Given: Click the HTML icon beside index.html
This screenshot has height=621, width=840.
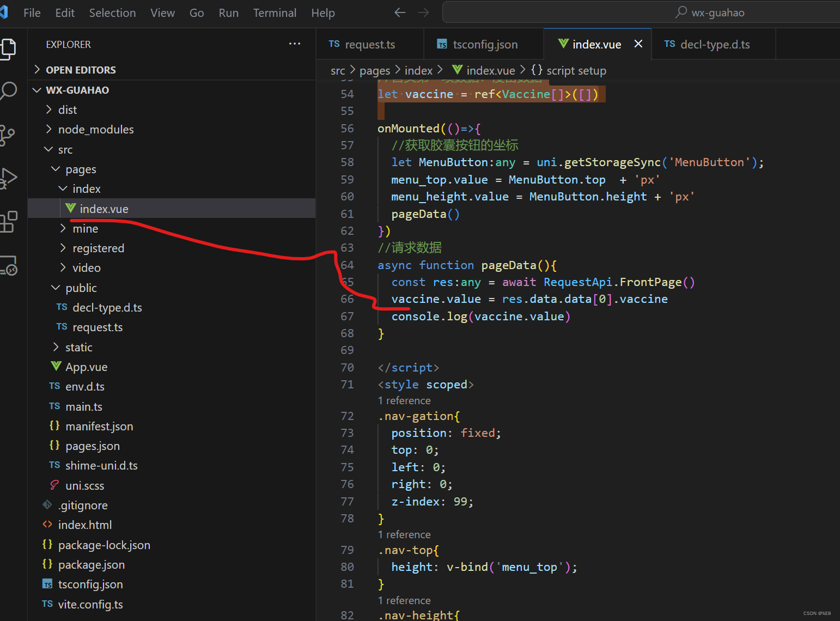Looking at the screenshot, I should point(47,525).
